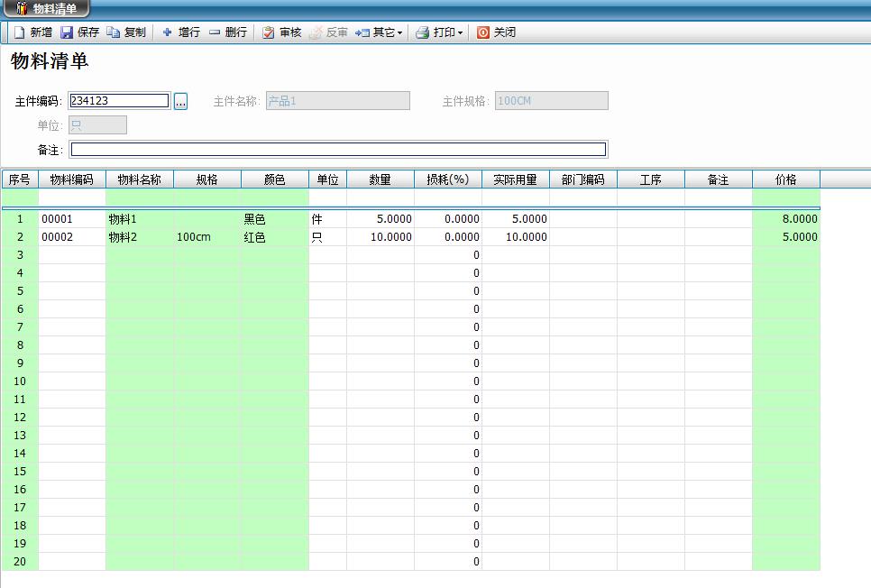This screenshot has height=588, width=871.
Task: Click the 主件规格 field showing 100CM
Action: 552,101
